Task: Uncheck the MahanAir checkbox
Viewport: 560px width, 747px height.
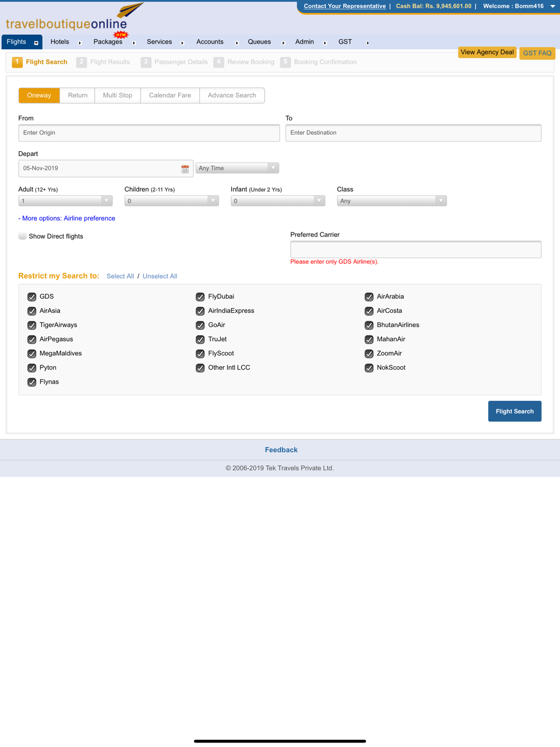Action: pyautogui.click(x=369, y=339)
